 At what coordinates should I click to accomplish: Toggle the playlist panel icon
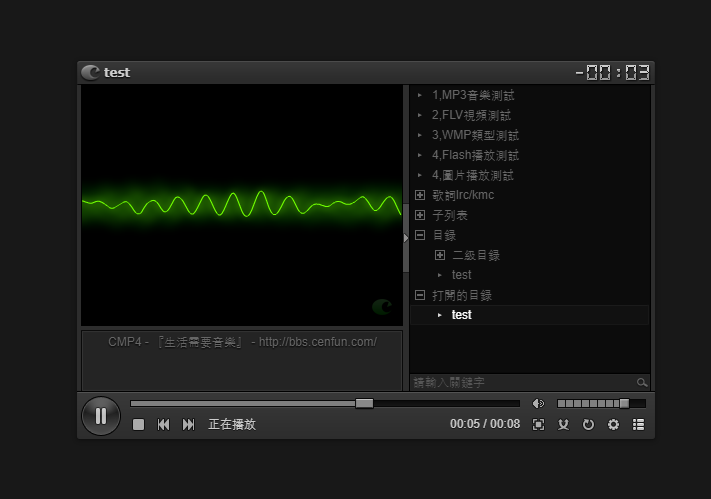point(638,425)
